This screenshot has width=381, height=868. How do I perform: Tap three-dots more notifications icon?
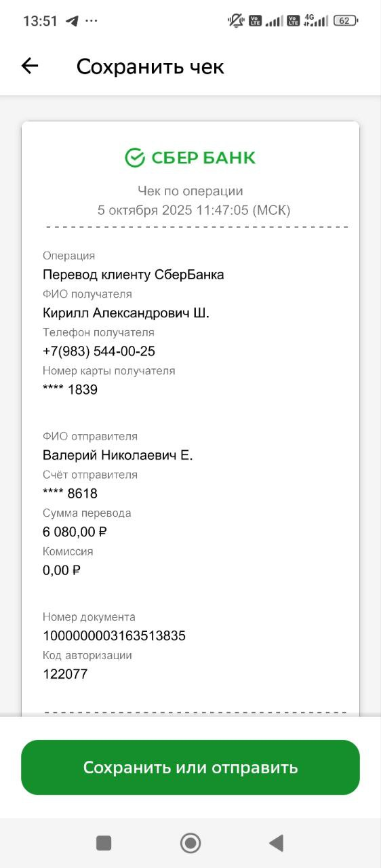92,20
